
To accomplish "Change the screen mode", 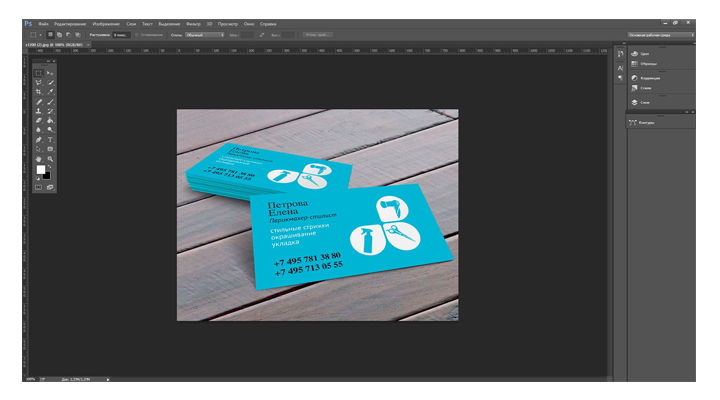I will coord(50,187).
